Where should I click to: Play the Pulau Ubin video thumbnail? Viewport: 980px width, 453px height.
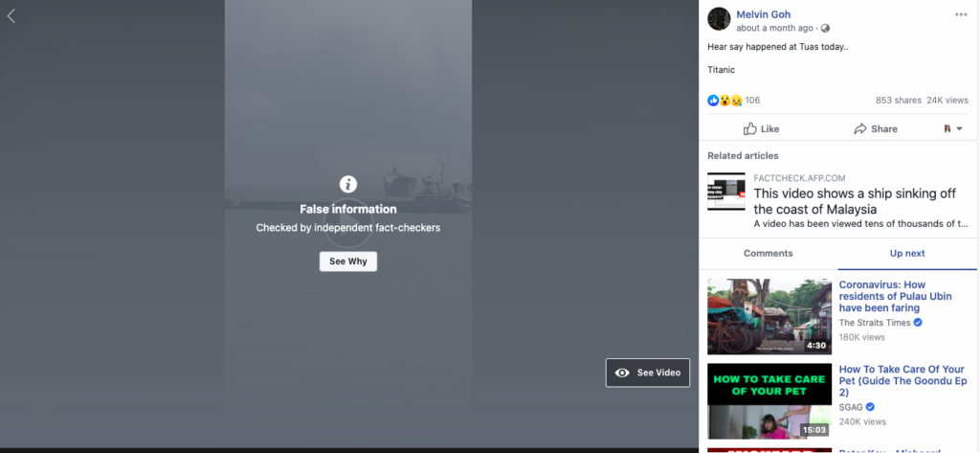pos(769,317)
